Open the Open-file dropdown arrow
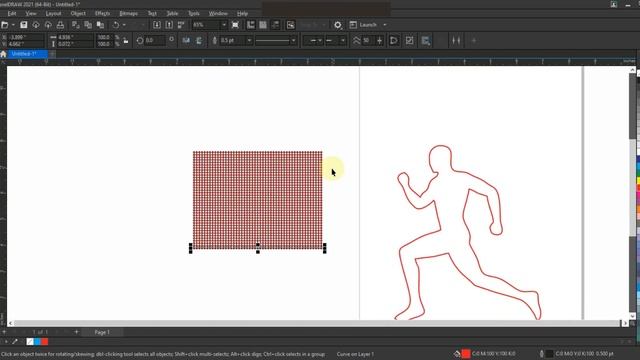 click(13, 25)
